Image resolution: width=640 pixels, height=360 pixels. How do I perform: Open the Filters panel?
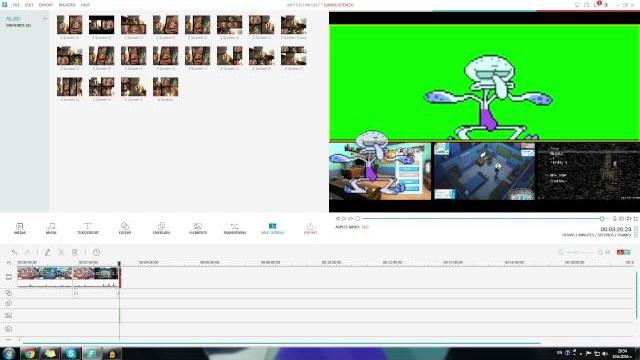125,228
